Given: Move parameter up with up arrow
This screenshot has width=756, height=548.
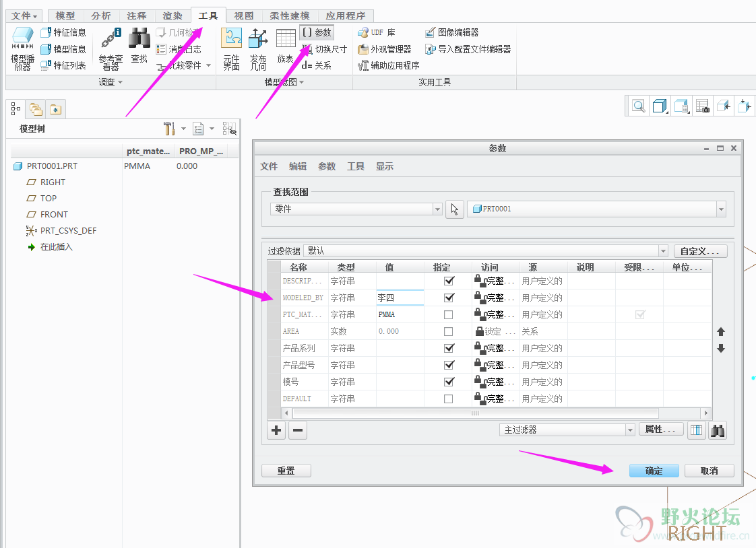Looking at the screenshot, I should point(721,331).
